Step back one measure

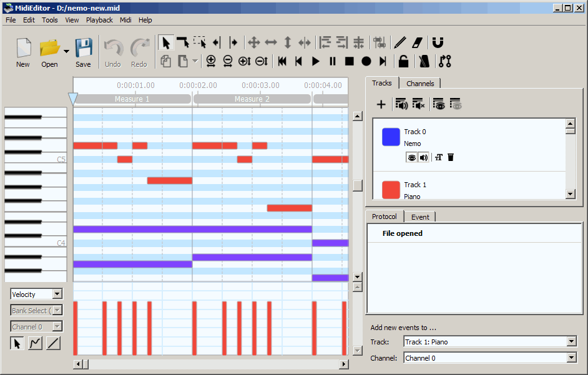(x=298, y=61)
